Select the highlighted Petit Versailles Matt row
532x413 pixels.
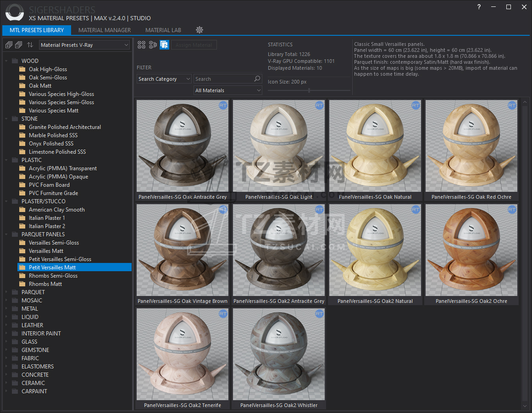74,268
